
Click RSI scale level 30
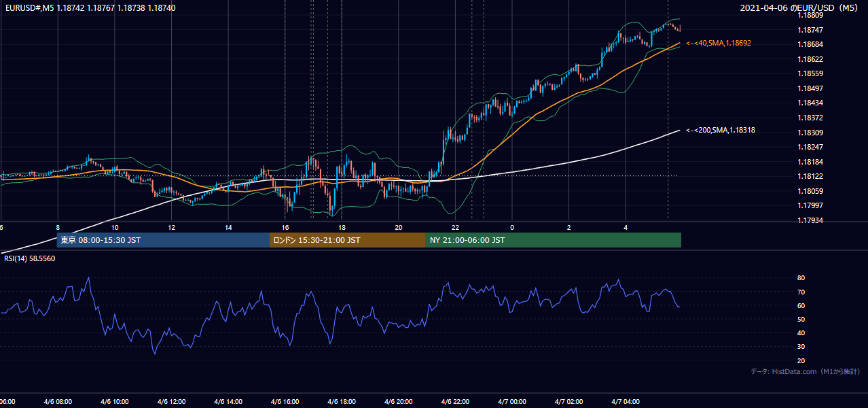pos(801,347)
